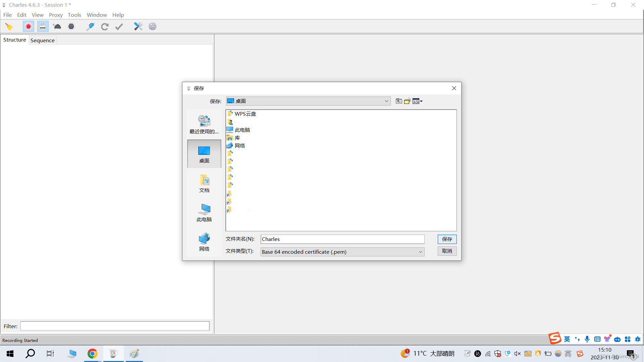Click the Sogou input S icon
This screenshot has height=362, width=644.
(555, 338)
